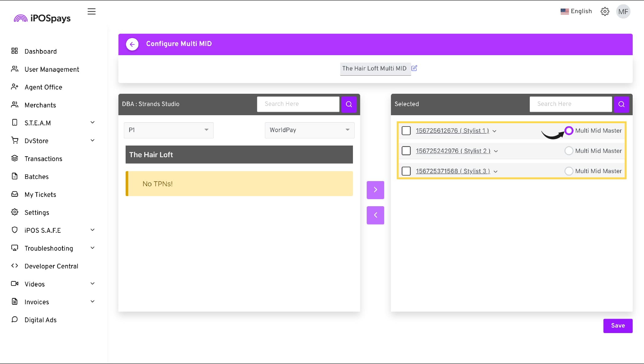
Task: Click right arrow to move TPNs to Selected
Action: 375,190
